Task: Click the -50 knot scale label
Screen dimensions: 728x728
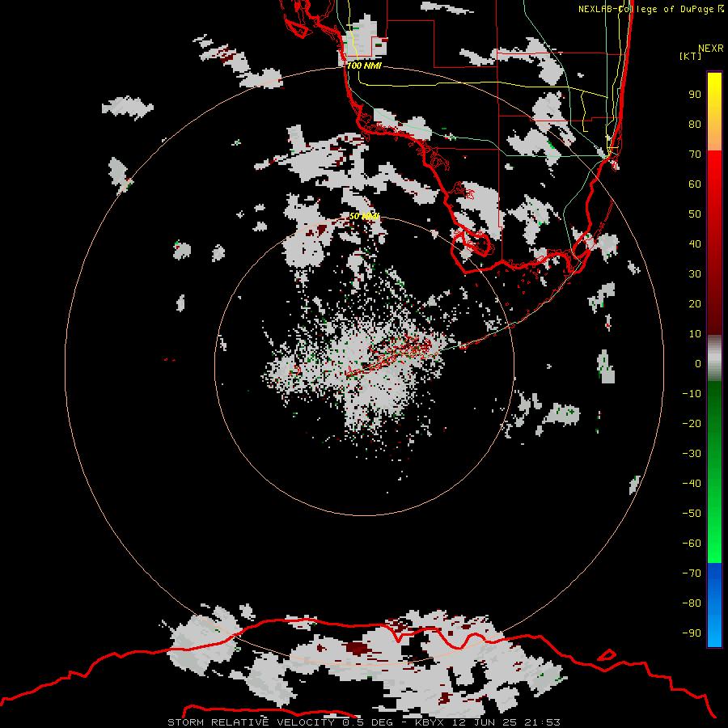Action: click(x=692, y=514)
